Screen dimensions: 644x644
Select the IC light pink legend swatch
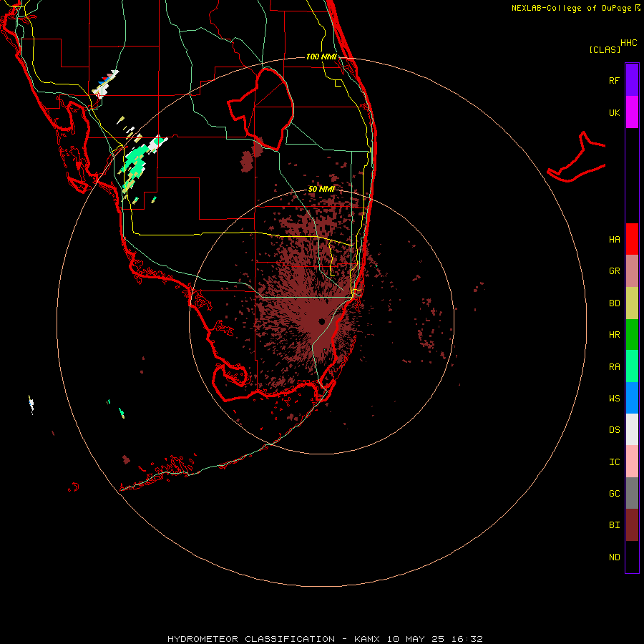[x=632, y=462]
